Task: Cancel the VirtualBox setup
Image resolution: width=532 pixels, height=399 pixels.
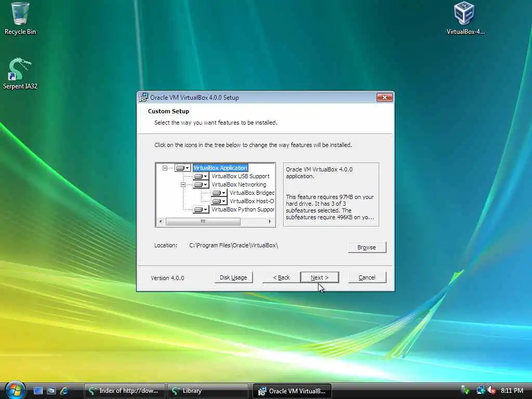Action: 367,277
